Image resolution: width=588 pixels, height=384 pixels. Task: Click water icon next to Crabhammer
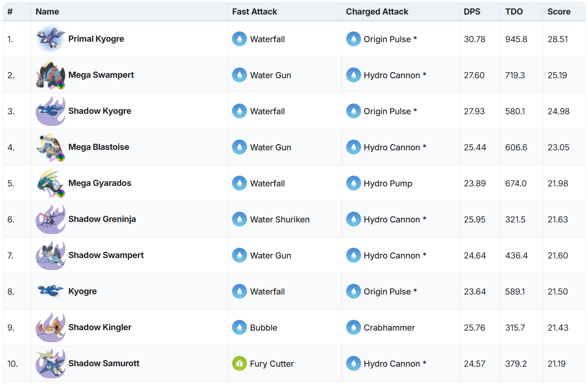click(x=354, y=327)
